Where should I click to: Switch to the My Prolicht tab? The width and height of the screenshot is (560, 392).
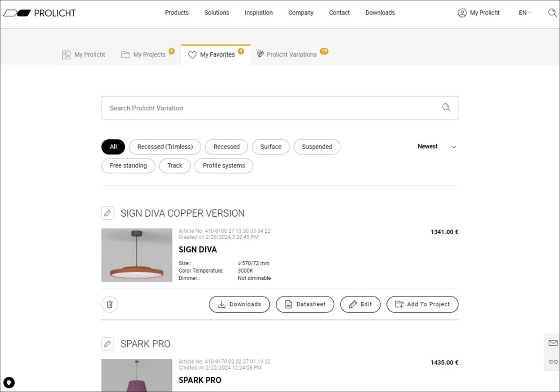click(84, 55)
